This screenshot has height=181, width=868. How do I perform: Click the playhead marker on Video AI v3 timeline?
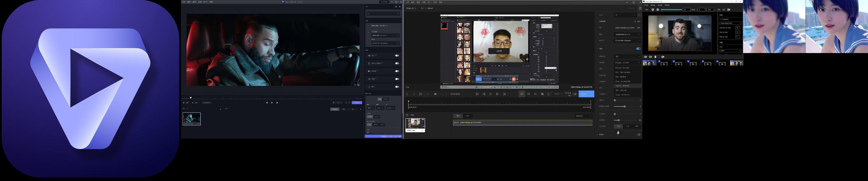191,98
